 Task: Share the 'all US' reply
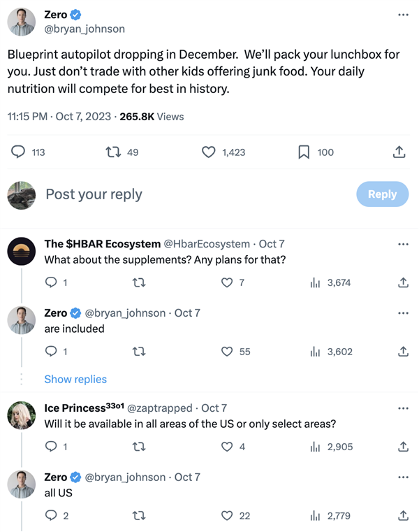pos(402,516)
